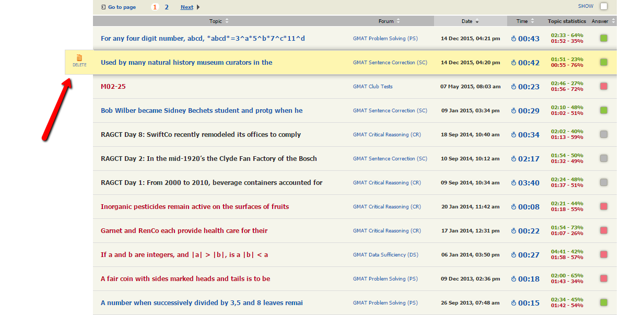Open 'Inorganic pesticides remain active' topic
This screenshot has width=644, height=315.
coord(194,207)
